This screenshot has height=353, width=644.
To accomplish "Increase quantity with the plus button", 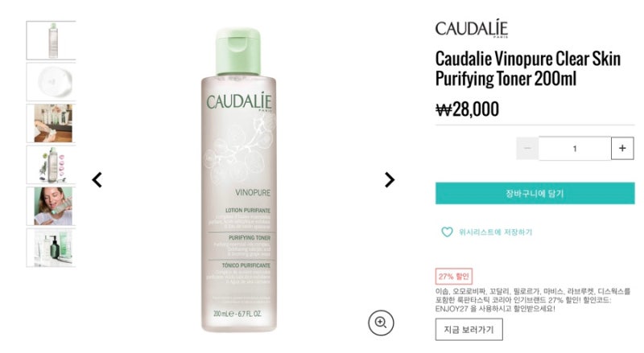I will click(622, 148).
